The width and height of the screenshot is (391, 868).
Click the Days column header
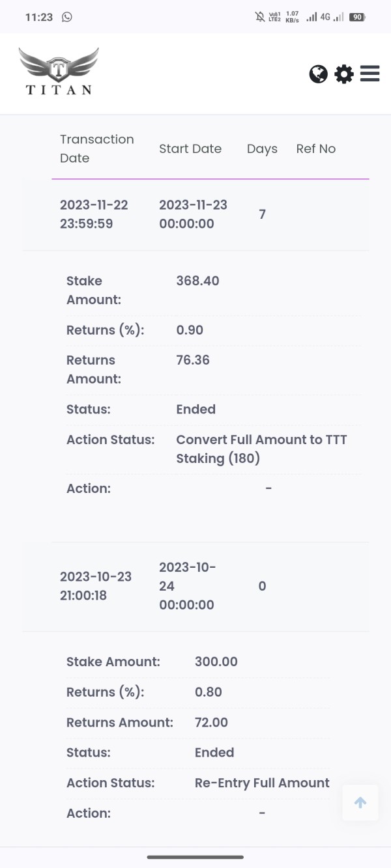pyautogui.click(x=262, y=148)
